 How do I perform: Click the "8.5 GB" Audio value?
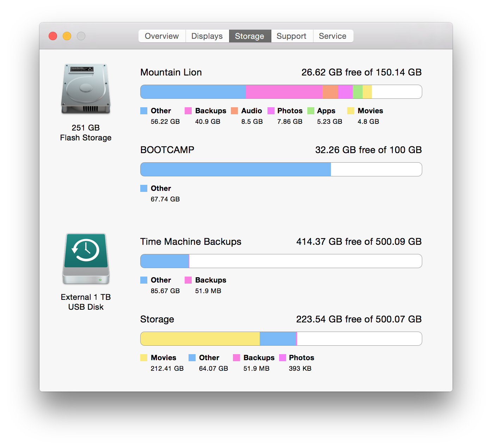(x=252, y=122)
